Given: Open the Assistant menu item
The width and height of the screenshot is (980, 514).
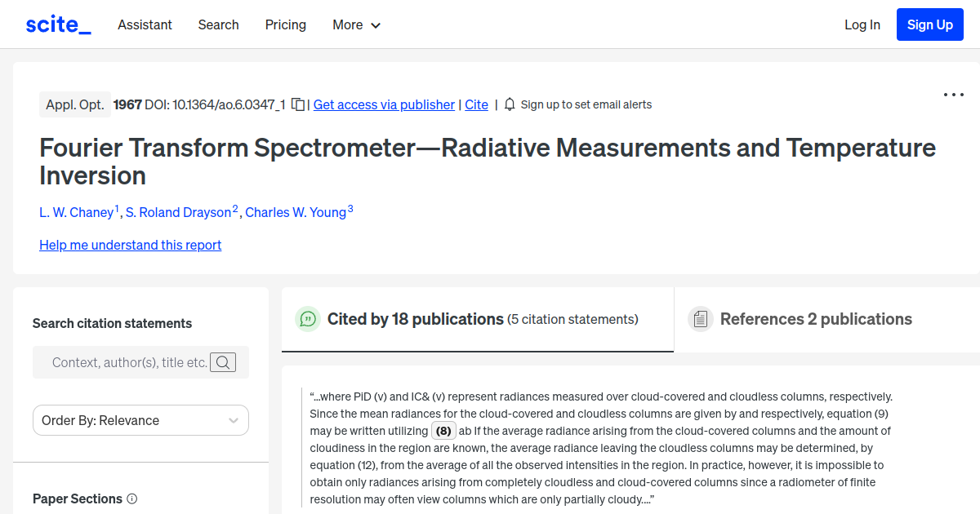Looking at the screenshot, I should tap(145, 24).
